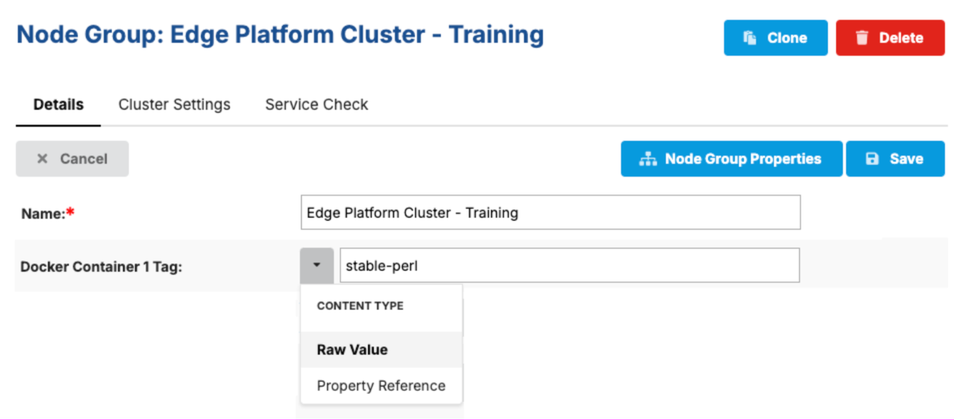Choose Property Reference content type
The height and width of the screenshot is (420, 954).
tap(381, 386)
